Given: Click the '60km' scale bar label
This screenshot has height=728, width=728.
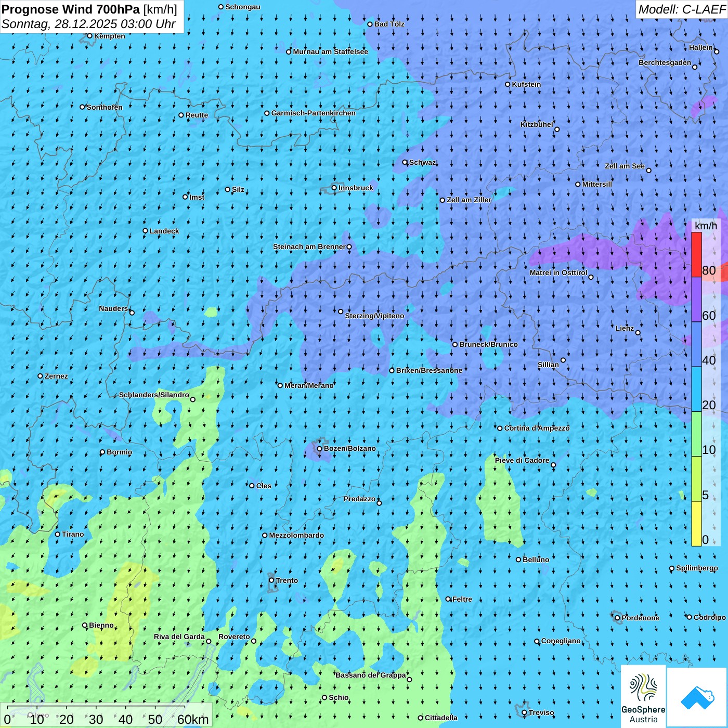Looking at the screenshot, I should click(193, 720).
